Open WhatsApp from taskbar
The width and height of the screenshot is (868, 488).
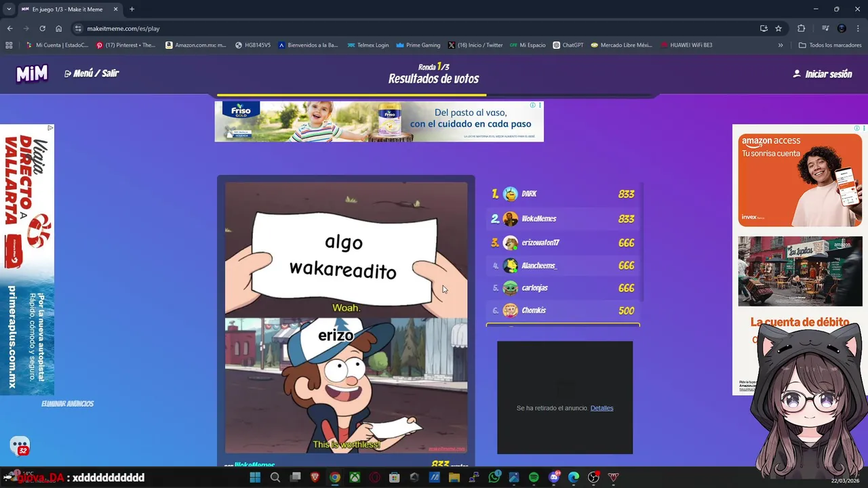(x=494, y=477)
